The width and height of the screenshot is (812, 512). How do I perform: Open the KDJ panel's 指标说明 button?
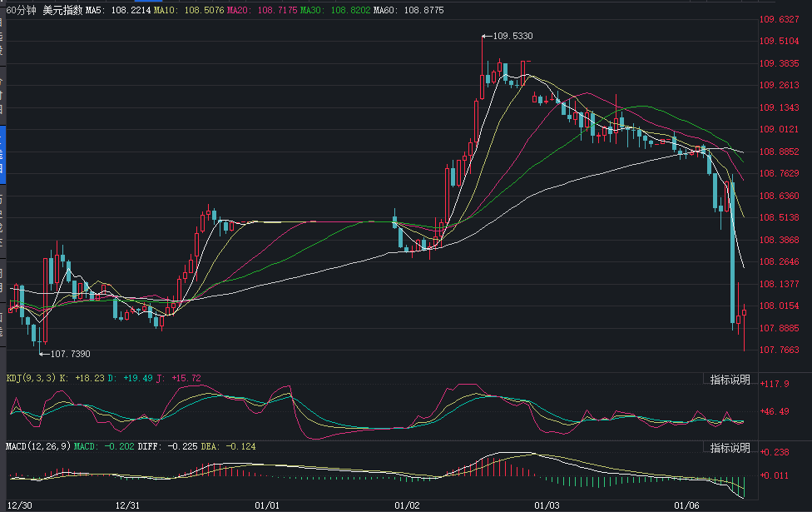point(730,380)
